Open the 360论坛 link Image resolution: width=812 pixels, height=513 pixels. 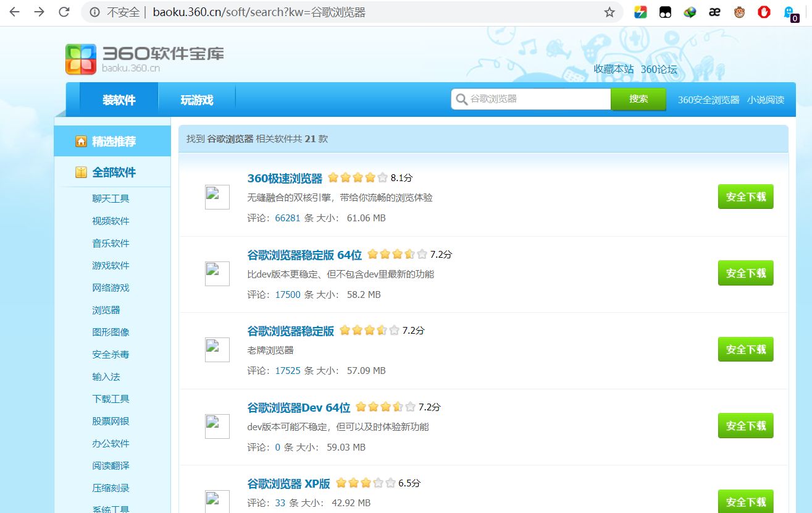659,69
